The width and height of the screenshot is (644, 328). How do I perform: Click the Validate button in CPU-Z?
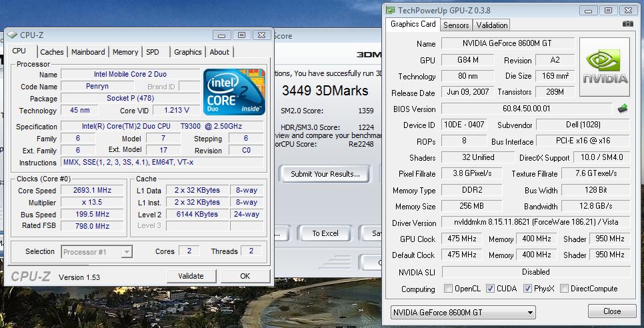[x=191, y=276]
